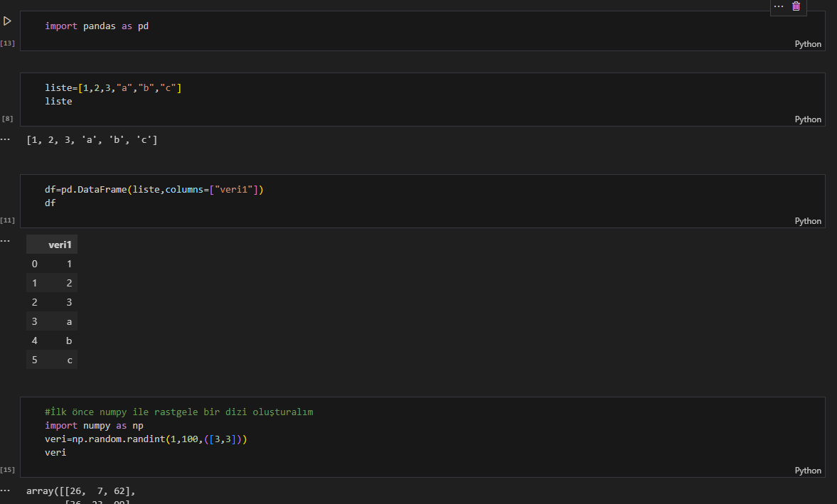This screenshot has height=504, width=837.
Task: Open more cell actions ellipsis in cell toolbar
Action: click(779, 6)
